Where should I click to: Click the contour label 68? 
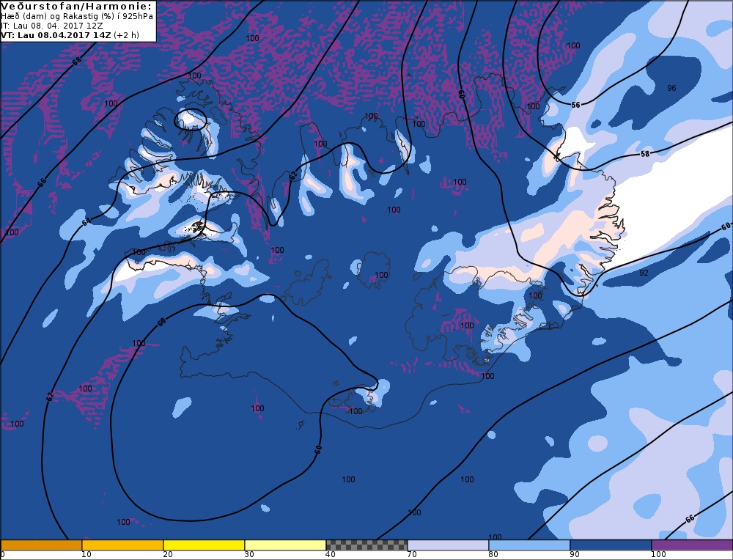77,61
